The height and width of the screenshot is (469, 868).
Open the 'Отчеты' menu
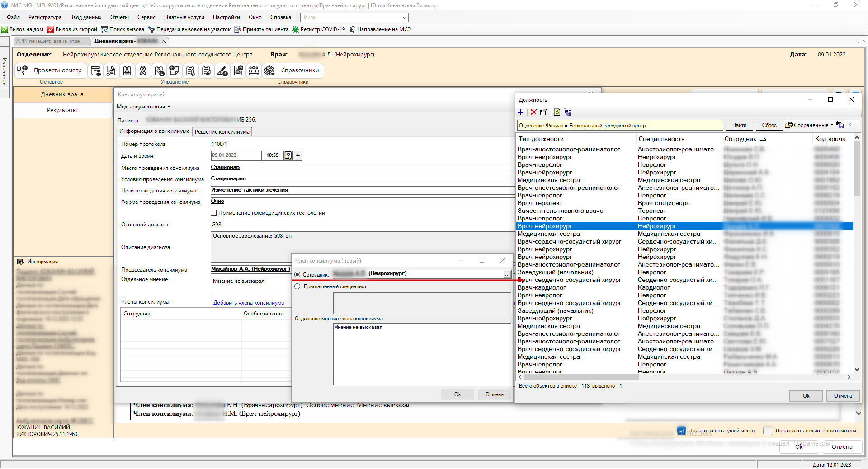[119, 17]
